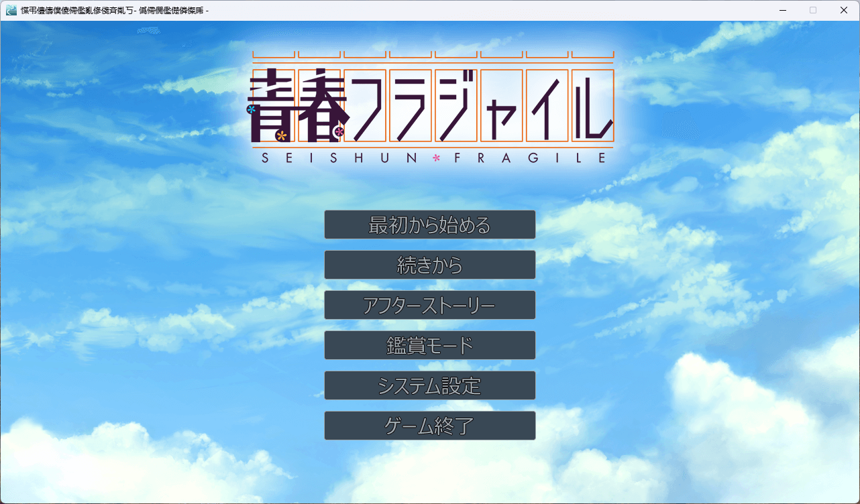Click the katakana フ in the logo
Screen dimensions: 860x504
point(364,107)
